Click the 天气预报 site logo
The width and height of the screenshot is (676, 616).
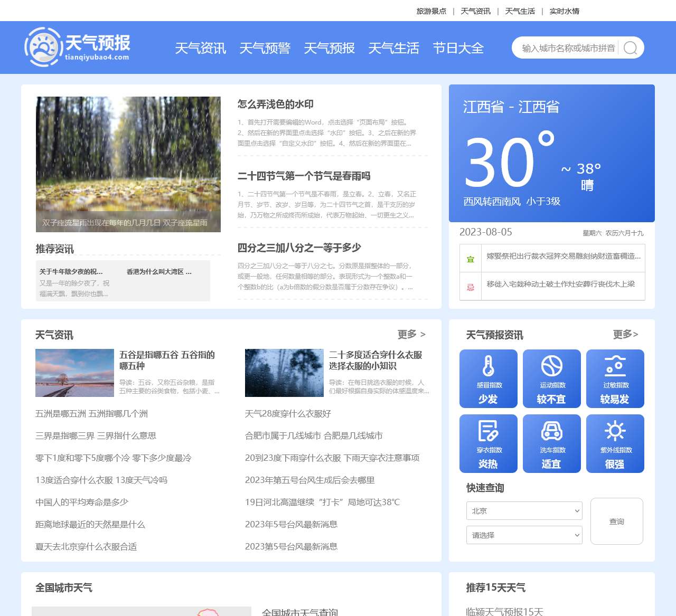(78, 47)
